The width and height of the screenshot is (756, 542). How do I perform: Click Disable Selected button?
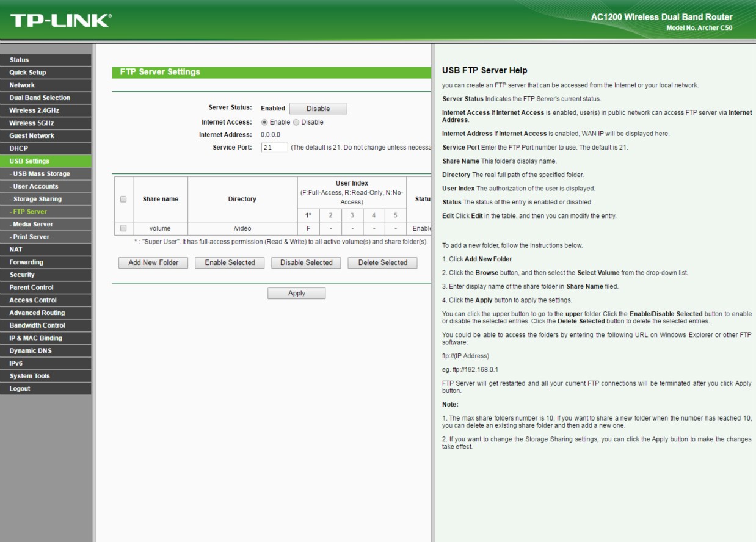(306, 262)
